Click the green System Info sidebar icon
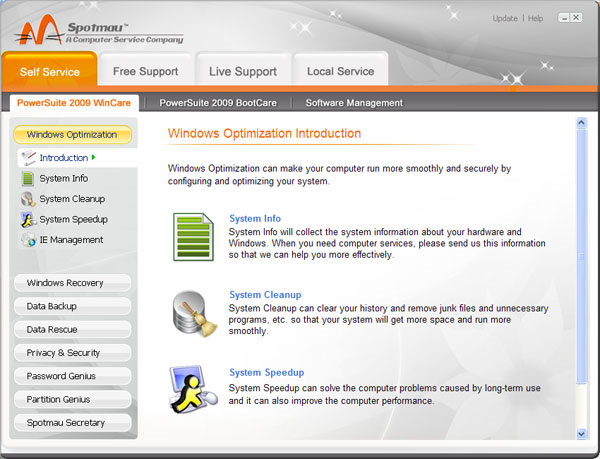Screen dimensions: 600x459 (28, 179)
